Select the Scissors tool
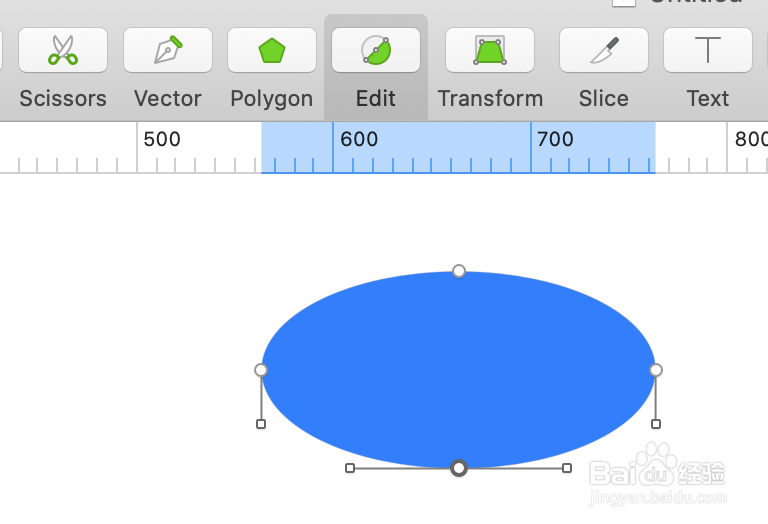Image resolution: width=768 pixels, height=524 pixels. coord(63,50)
